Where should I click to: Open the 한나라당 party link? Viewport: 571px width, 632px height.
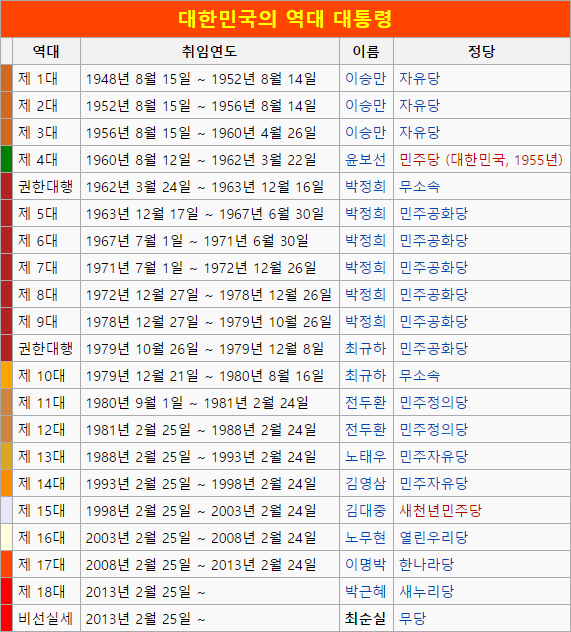coord(426,564)
